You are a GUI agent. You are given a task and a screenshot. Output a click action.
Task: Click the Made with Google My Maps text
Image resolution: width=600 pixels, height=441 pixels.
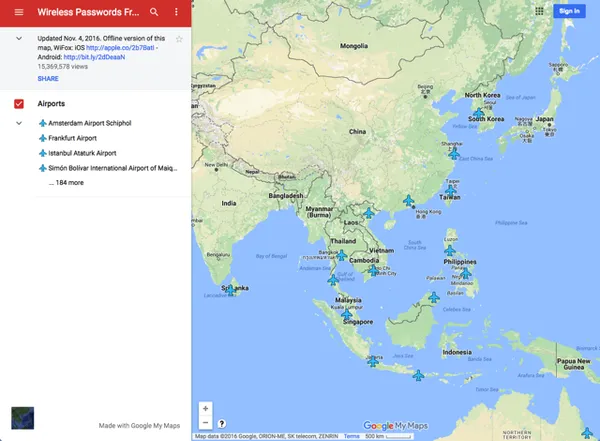point(139,426)
